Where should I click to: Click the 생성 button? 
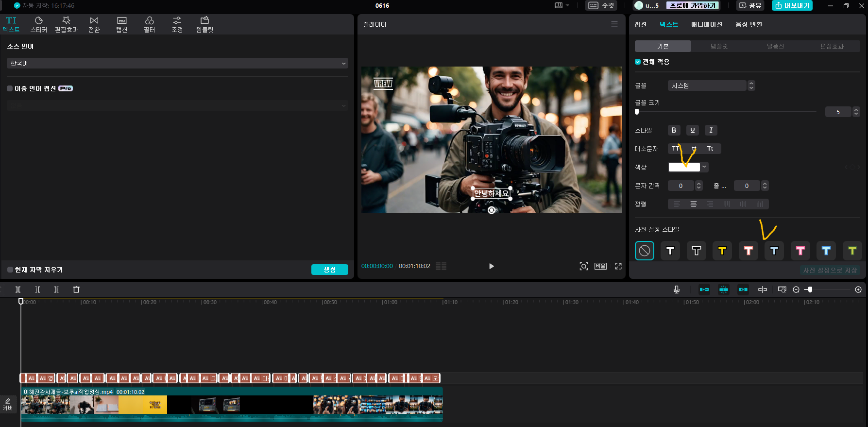(329, 270)
